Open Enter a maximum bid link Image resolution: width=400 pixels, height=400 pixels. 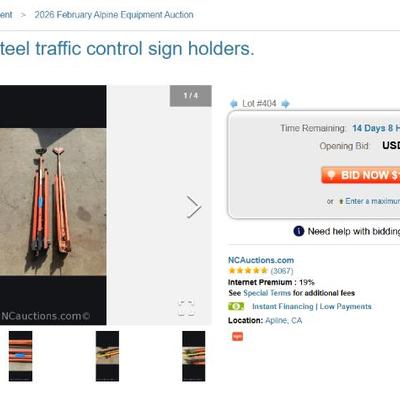372,201
